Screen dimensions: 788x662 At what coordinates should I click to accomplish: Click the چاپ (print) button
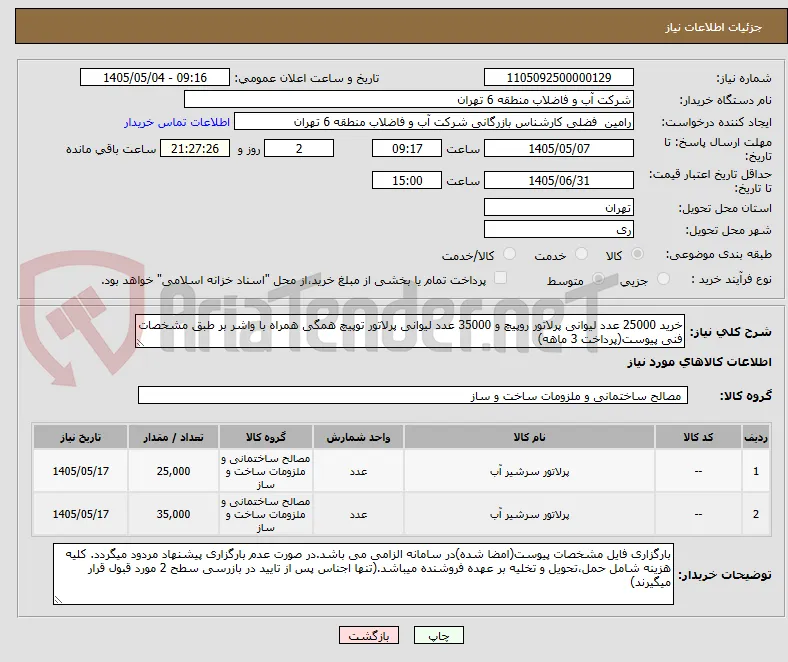(x=438, y=635)
